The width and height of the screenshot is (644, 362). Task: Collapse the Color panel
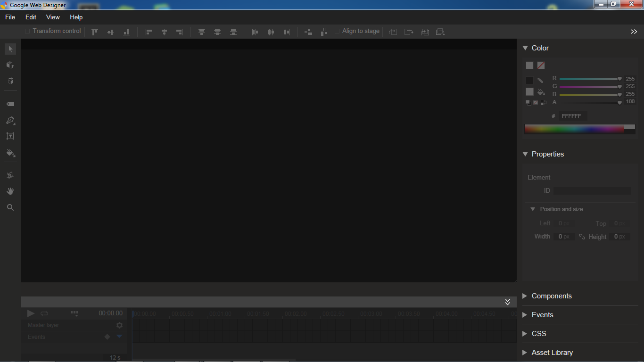tap(525, 48)
